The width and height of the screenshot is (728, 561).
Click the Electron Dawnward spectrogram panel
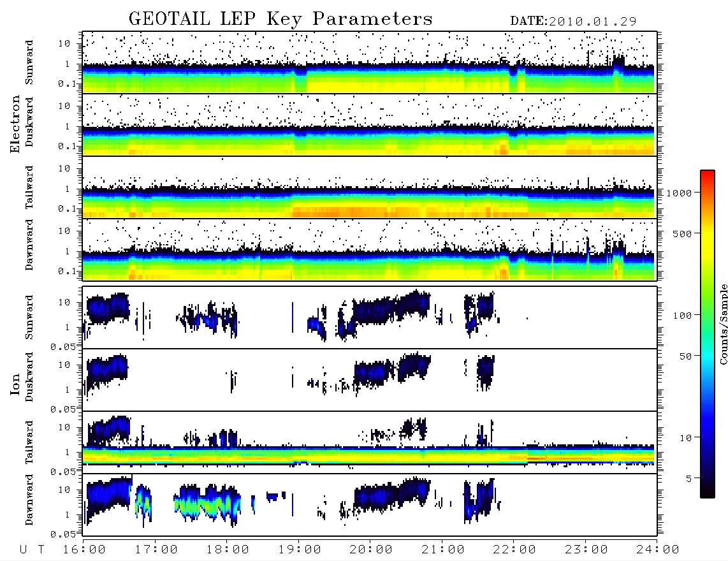(370, 249)
